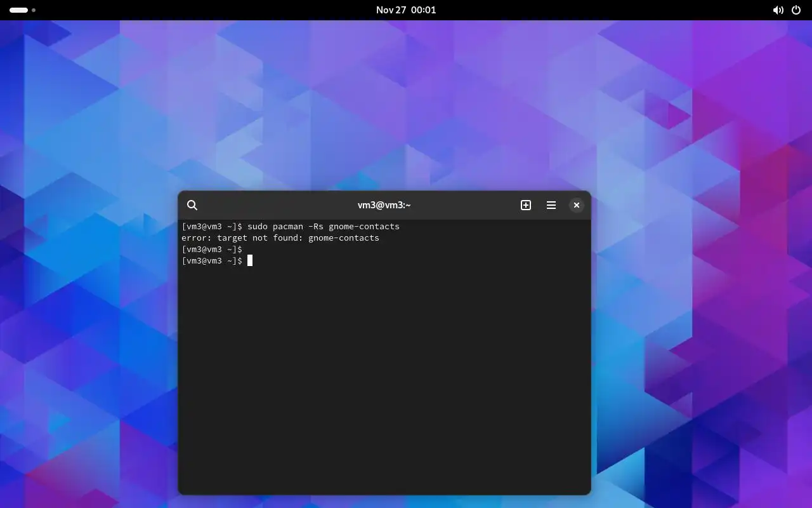
Task: Click the empty third prompt line
Action: point(212,249)
